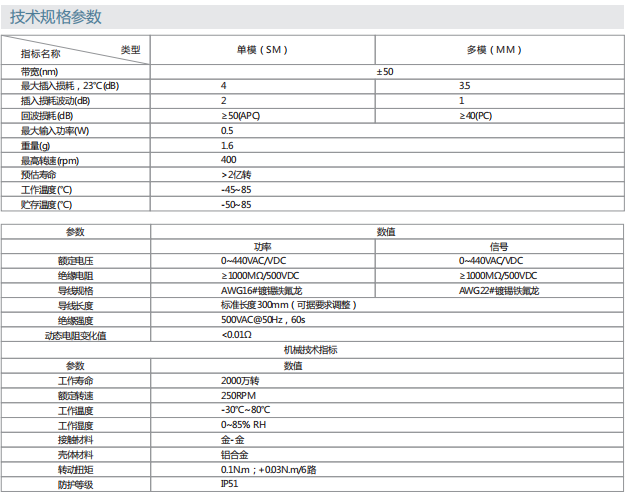Viewport: 627px width, 493px height.
Task: Click the 400 maximum speed value
Action: 228,159
